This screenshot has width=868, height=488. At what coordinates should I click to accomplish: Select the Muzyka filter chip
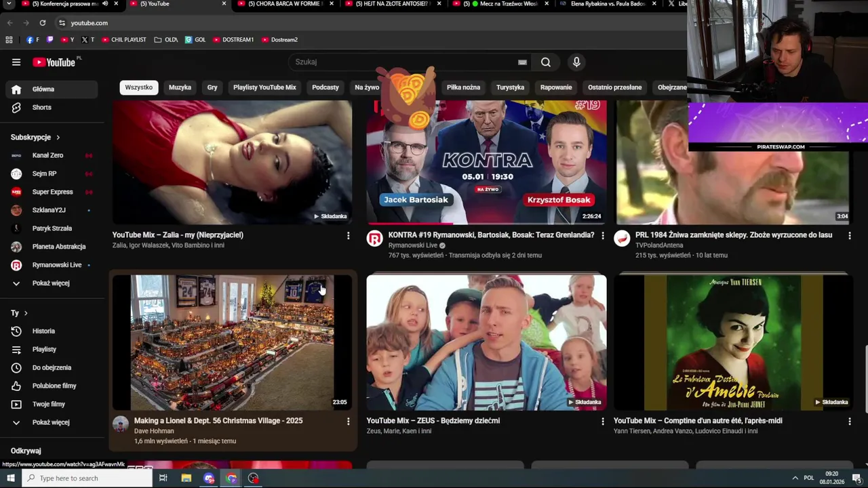[180, 87]
